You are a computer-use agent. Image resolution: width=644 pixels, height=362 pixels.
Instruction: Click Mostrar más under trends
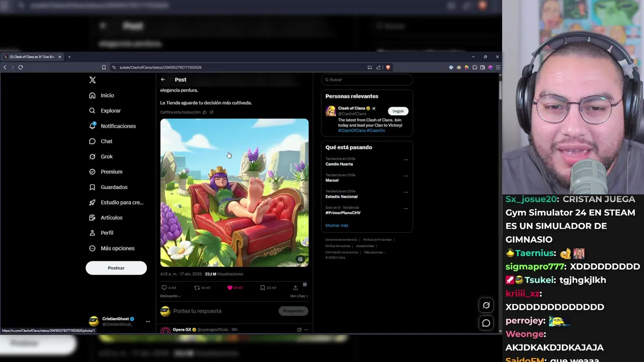337,225
